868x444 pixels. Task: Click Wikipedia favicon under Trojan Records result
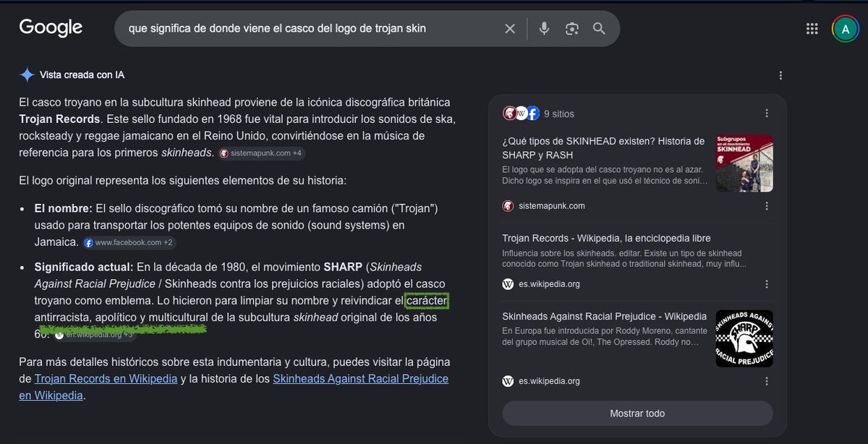(508, 284)
